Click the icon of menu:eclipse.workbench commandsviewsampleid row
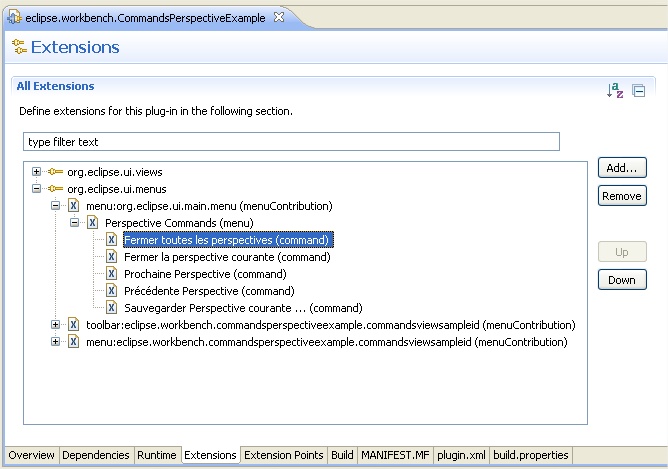 [x=74, y=342]
